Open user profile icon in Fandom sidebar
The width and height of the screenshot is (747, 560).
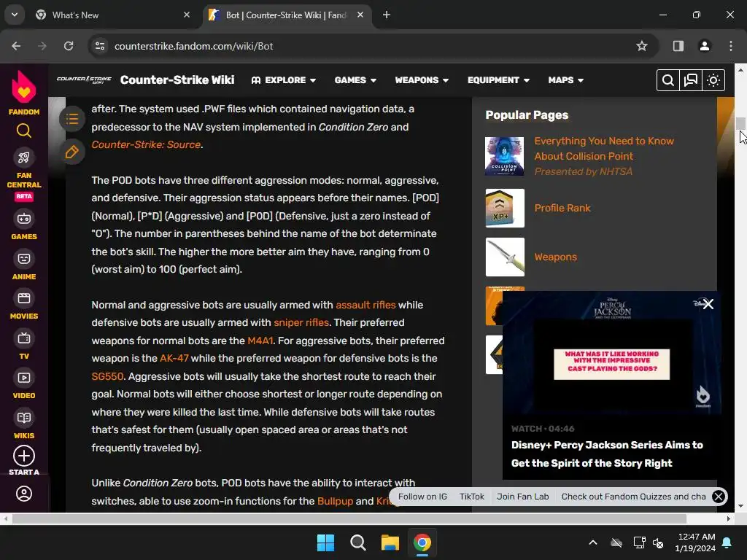pos(24,494)
